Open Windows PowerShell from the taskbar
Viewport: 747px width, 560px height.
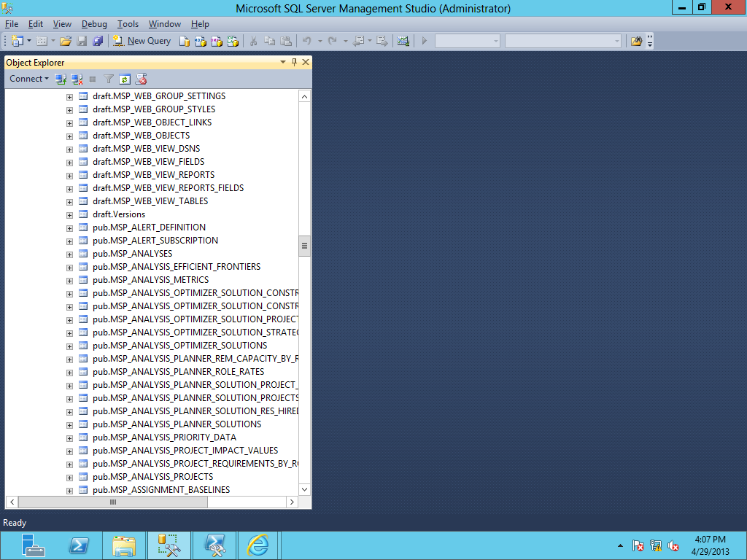click(x=79, y=545)
